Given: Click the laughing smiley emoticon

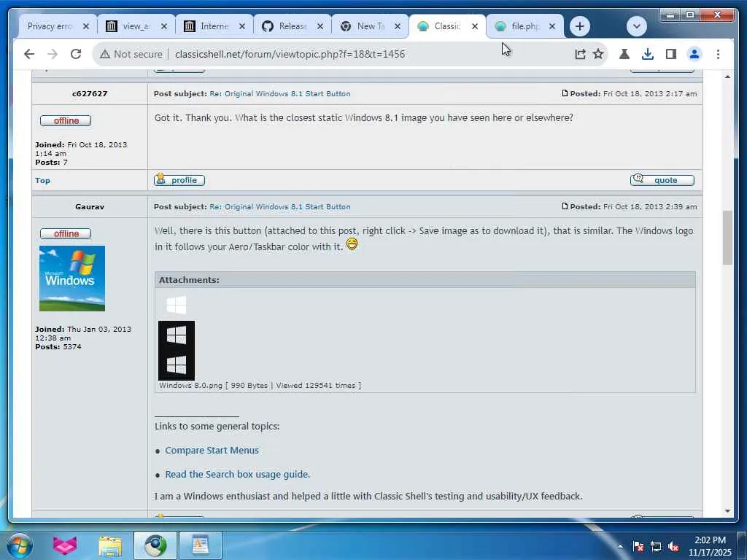Looking at the screenshot, I should pos(352,244).
